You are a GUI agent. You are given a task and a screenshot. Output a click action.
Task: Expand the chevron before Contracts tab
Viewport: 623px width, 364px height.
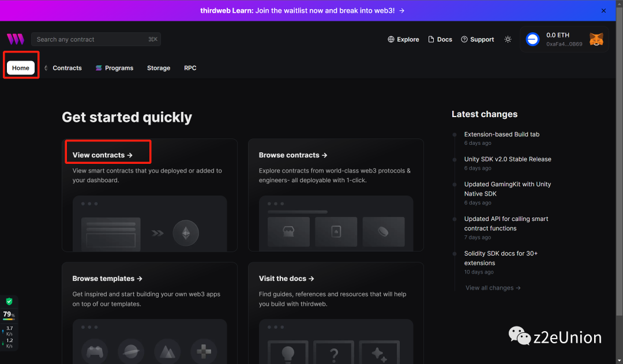(x=46, y=67)
